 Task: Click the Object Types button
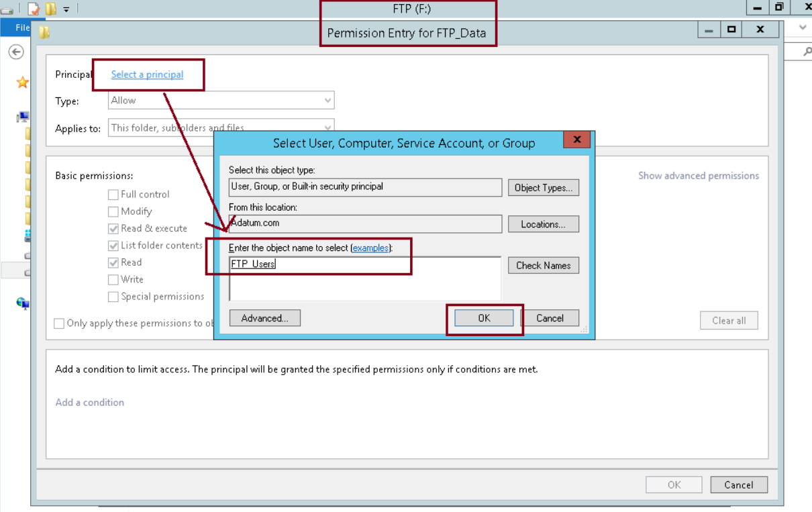(x=544, y=188)
